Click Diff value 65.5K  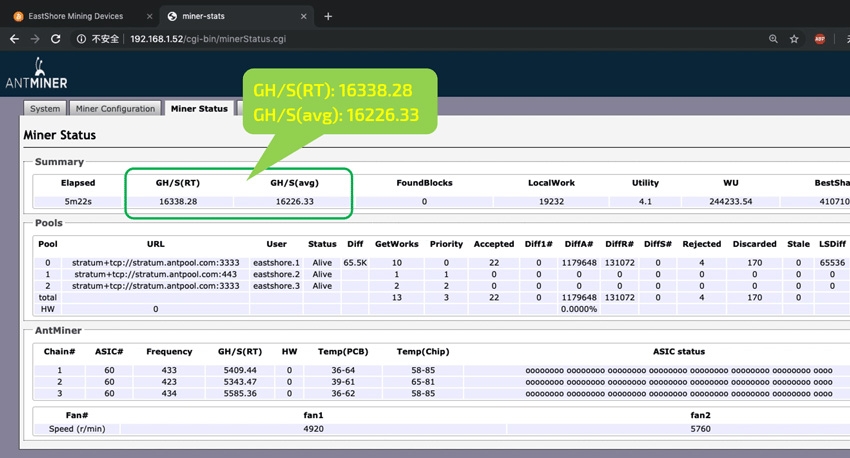coord(355,262)
